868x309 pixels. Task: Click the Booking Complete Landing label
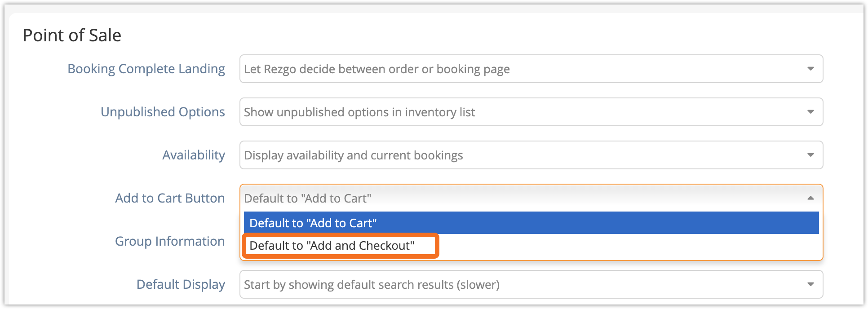click(146, 69)
